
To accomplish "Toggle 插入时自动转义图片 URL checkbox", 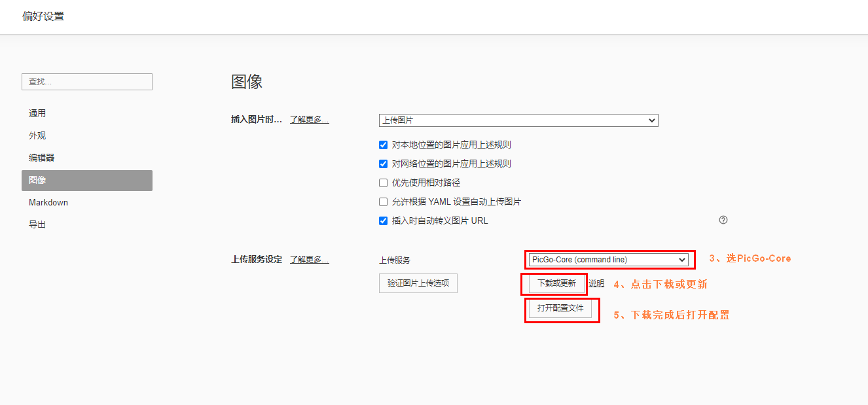I will tap(384, 221).
